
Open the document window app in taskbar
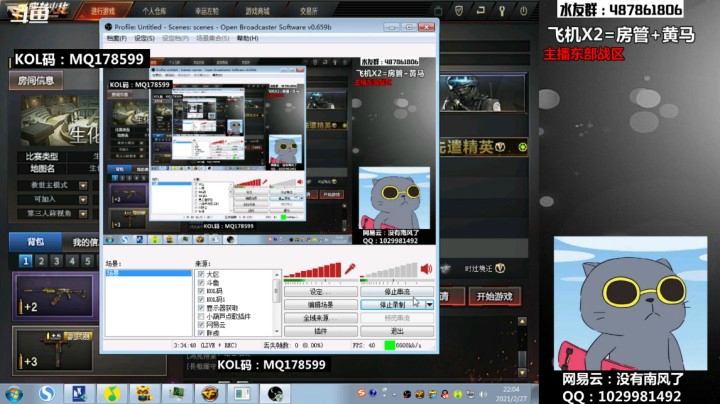point(242,393)
